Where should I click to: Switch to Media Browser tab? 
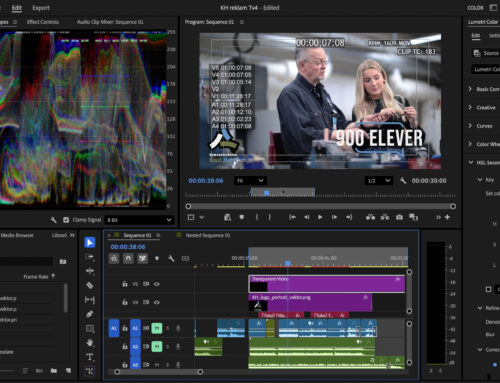pos(17,235)
